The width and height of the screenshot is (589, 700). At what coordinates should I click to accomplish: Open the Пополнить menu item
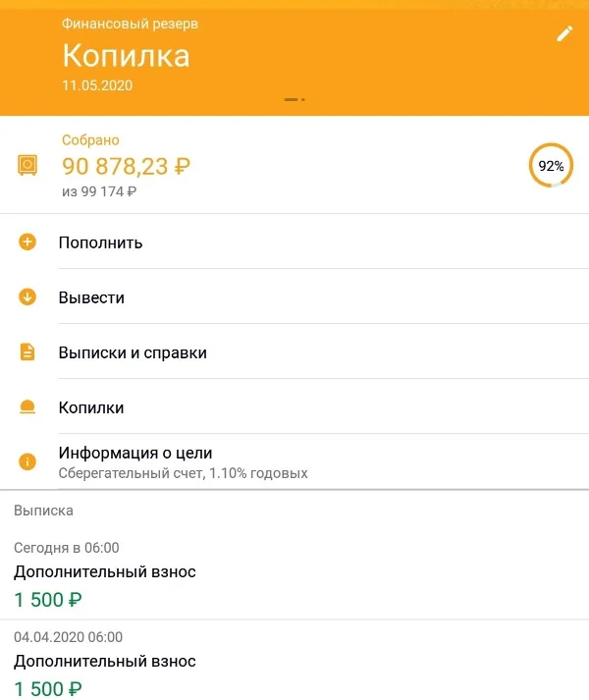(100, 242)
